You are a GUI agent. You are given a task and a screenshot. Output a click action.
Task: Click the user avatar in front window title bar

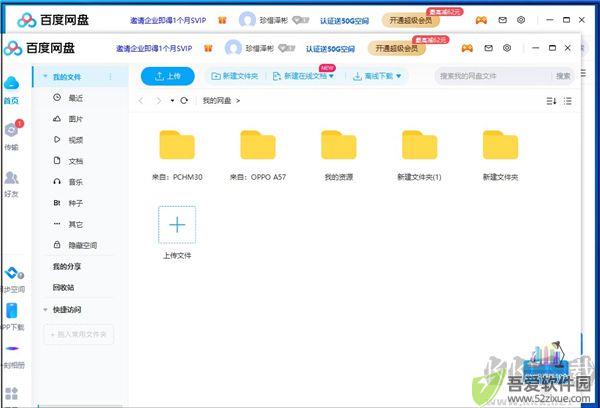pyautogui.click(x=233, y=48)
